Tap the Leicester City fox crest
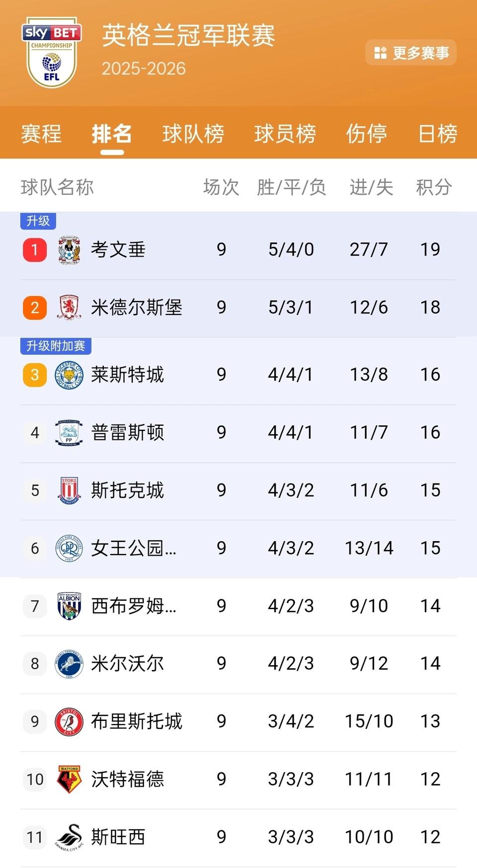This screenshot has width=477, height=868. (69, 375)
